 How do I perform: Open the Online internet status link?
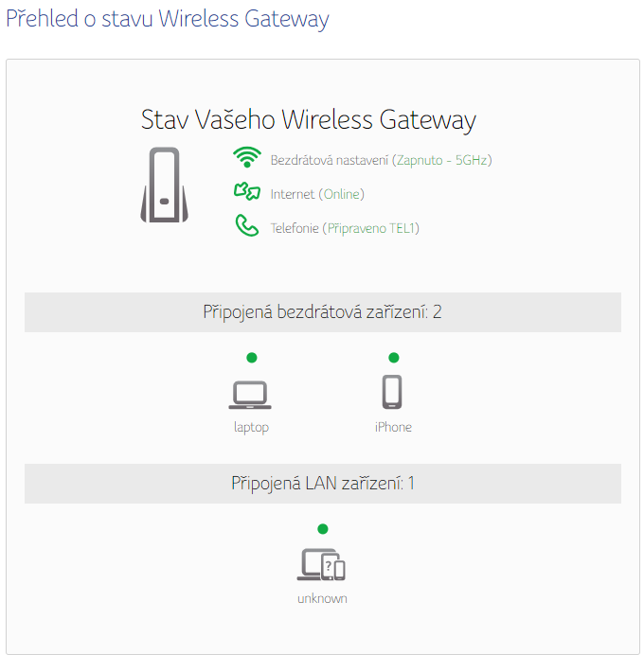click(x=342, y=194)
